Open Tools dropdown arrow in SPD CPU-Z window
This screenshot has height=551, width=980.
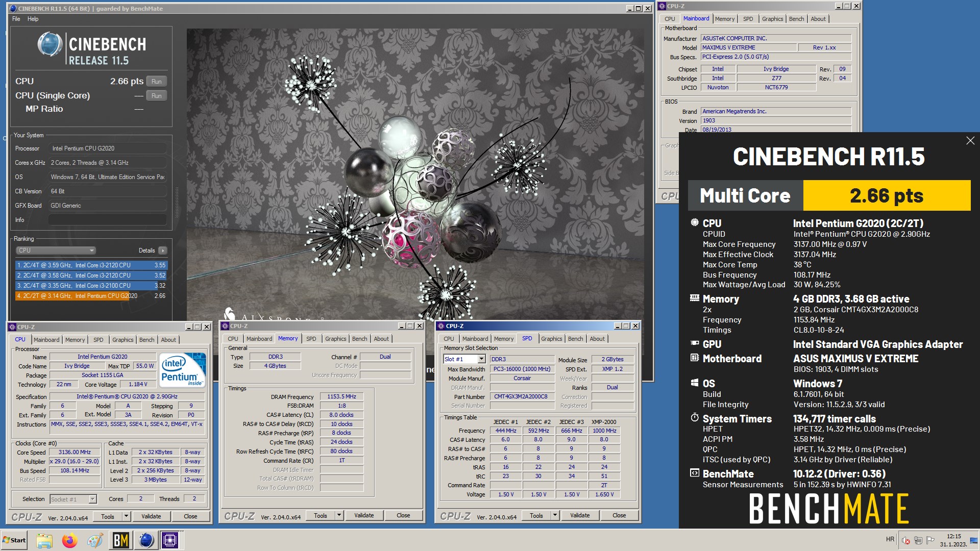point(555,515)
